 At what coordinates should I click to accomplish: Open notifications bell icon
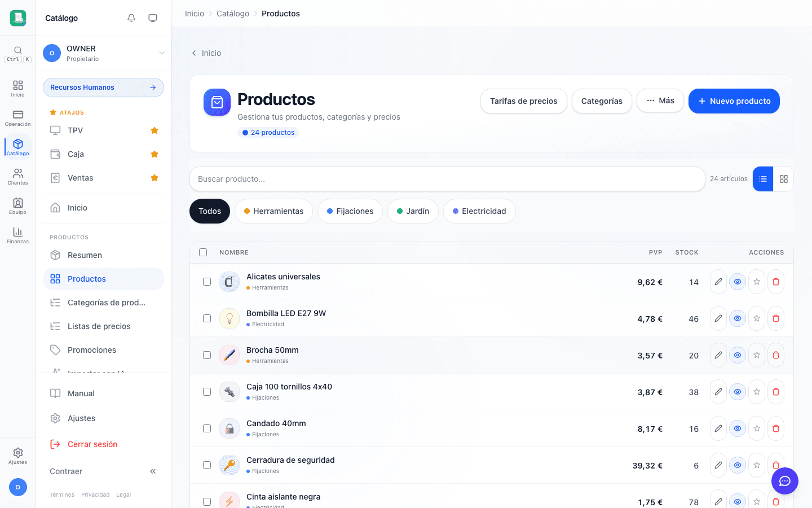[131, 18]
